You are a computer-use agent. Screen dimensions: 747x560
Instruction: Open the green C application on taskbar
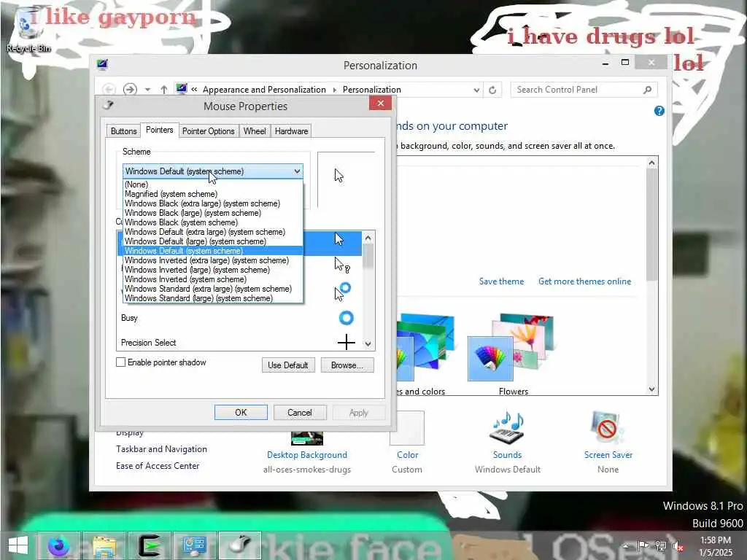149,545
